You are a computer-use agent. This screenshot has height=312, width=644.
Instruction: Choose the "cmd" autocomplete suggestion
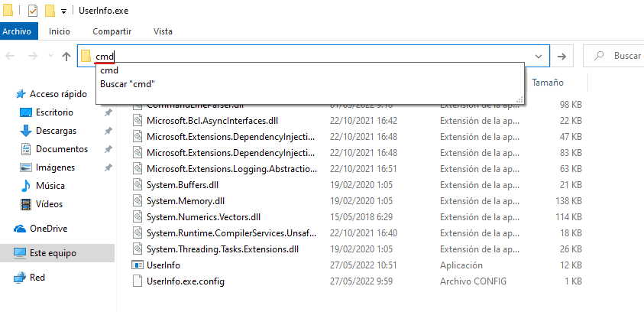pos(109,70)
